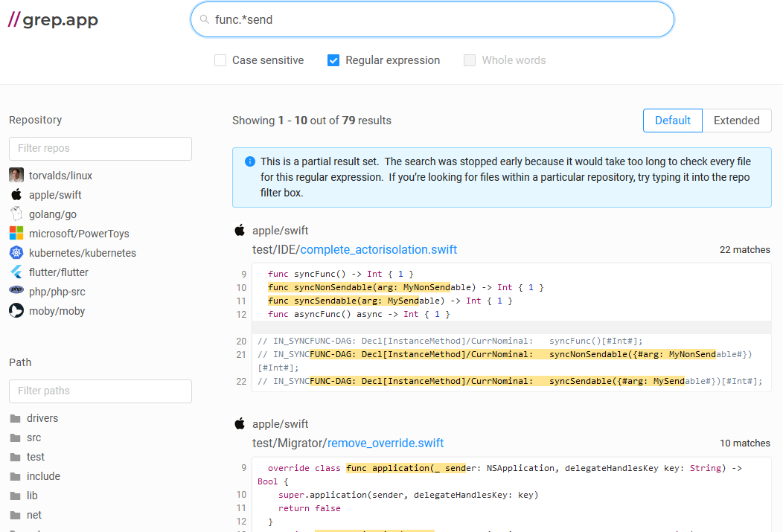Click the include folder icon
The image size is (783, 532).
coord(16,477)
